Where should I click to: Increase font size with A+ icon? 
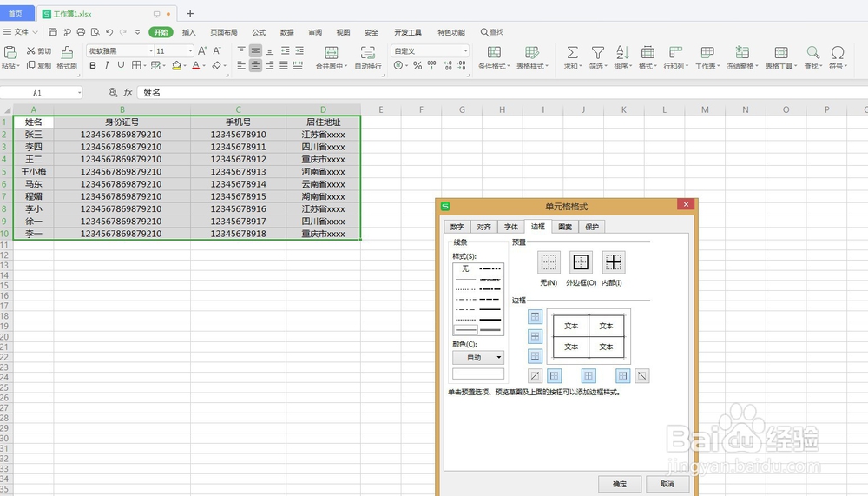click(x=202, y=51)
